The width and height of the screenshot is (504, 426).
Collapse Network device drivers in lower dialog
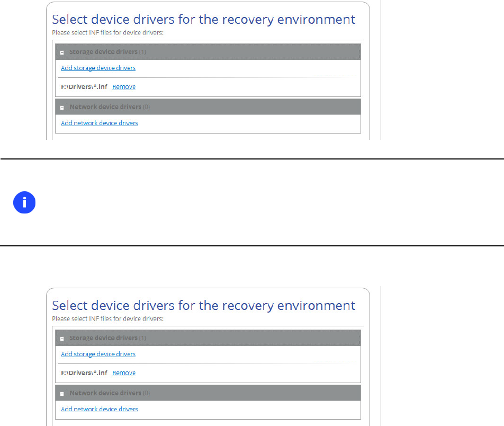click(x=62, y=393)
